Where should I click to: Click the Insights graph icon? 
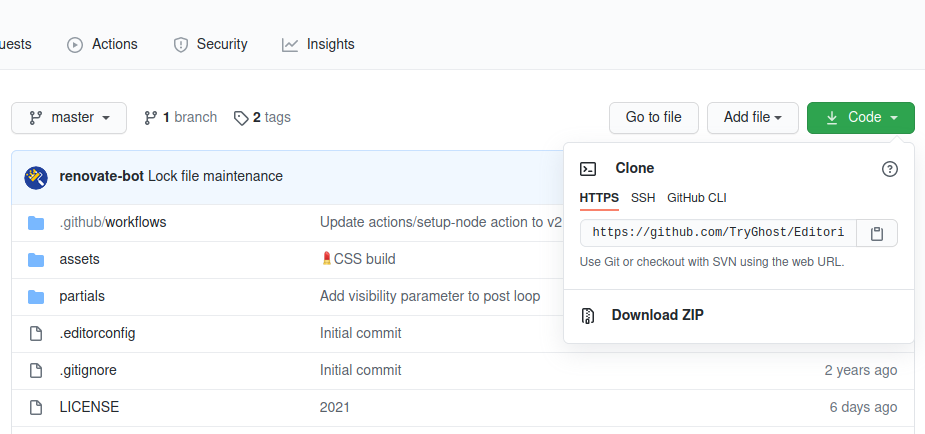pyautogui.click(x=290, y=45)
